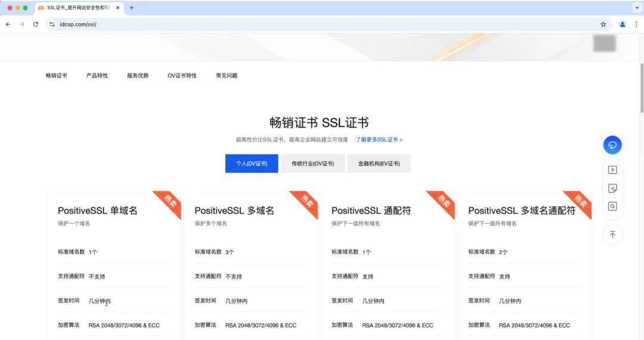
Task: Go to 产品特性 section
Action: pos(97,76)
